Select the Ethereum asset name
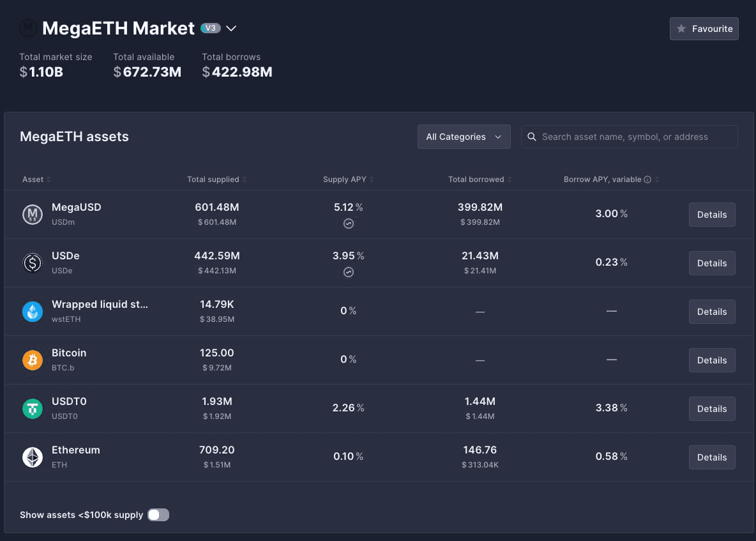The height and width of the screenshot is (541, 756). click(76, 450)
